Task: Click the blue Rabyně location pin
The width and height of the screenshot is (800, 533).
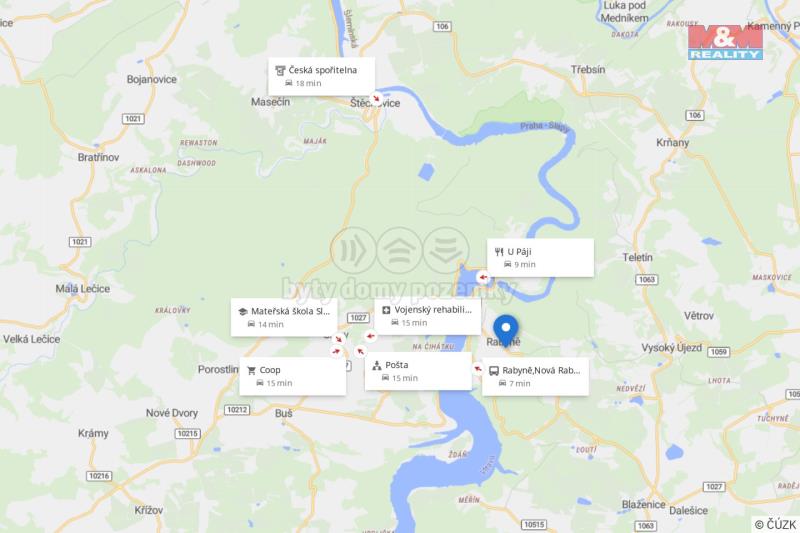Action: [506, 331]
